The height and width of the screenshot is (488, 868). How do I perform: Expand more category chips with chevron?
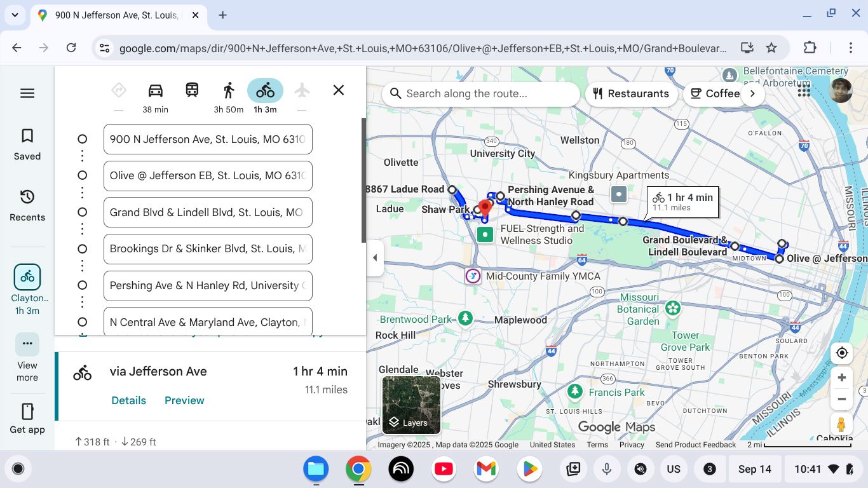point(753,93)
